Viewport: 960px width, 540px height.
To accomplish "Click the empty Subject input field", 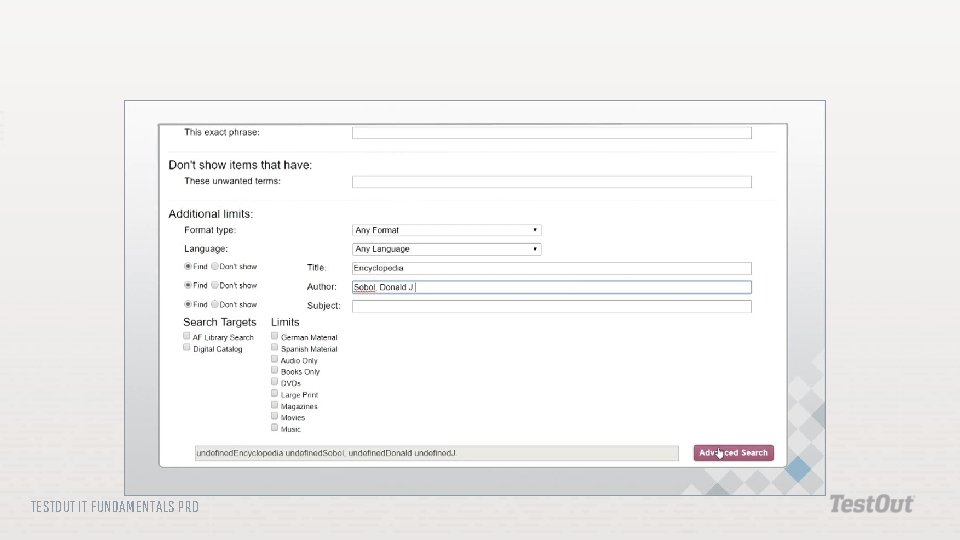I will coord(552,306).
